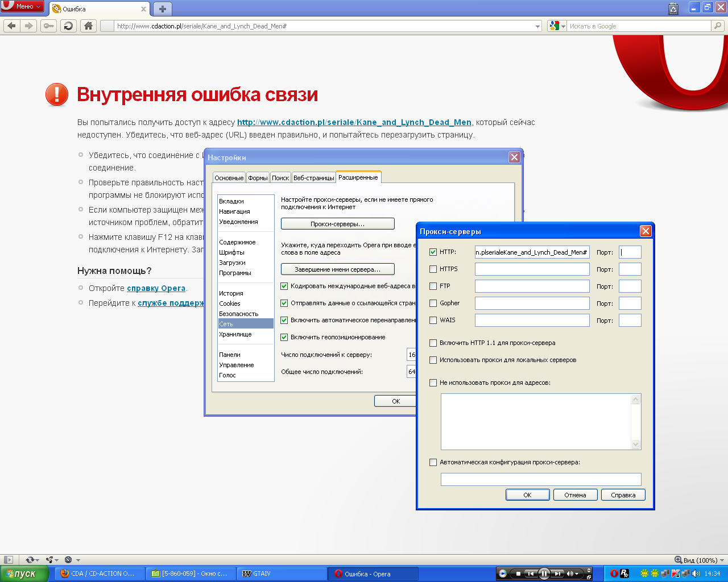Toggle the panels button in the status bar
The image size is (728, 582).
pos(9,560)
